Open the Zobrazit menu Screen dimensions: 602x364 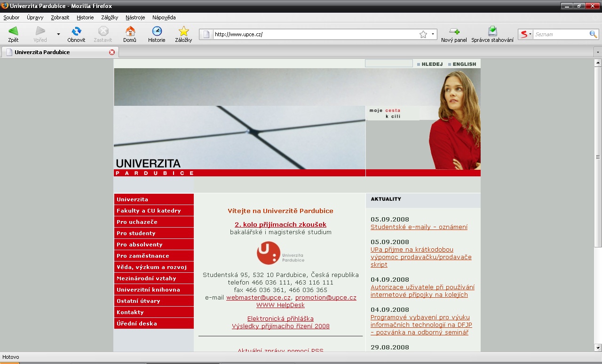[x=60, y=17]
